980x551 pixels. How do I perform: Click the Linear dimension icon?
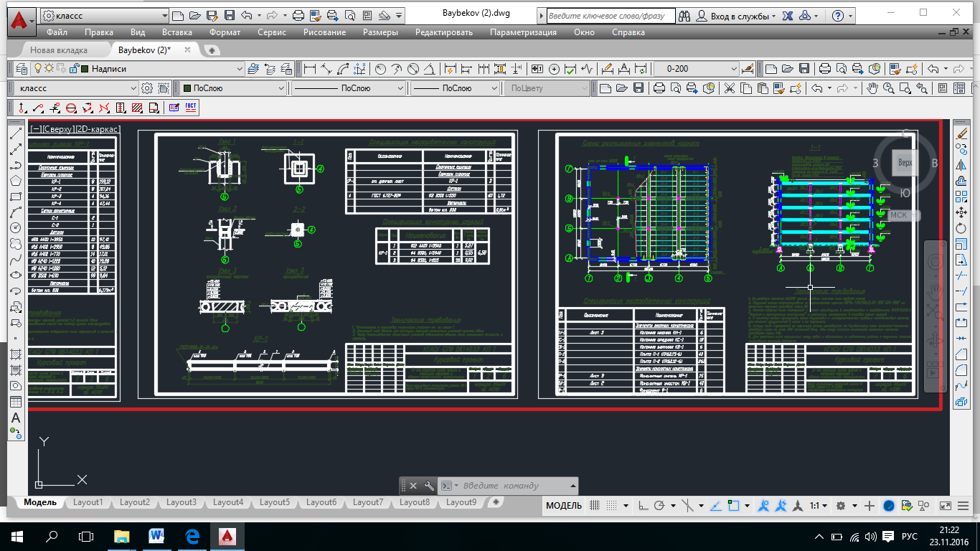[x=310, y=69]
